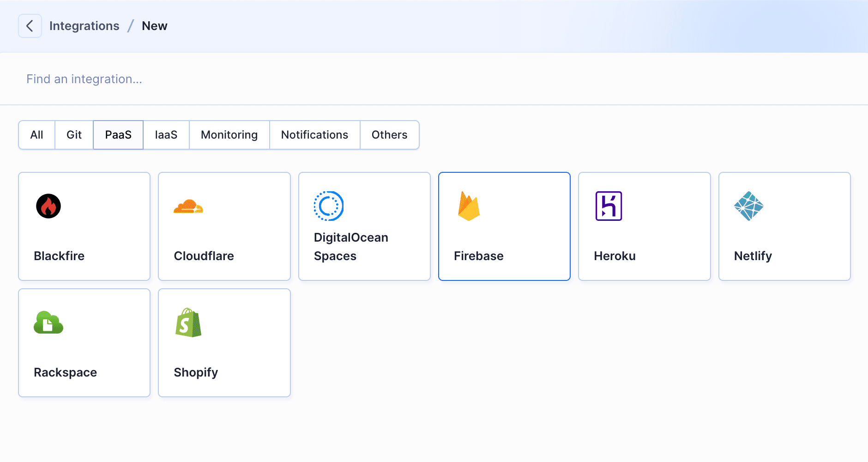Click the Blackfire flame logo

[x=48, y=206]
